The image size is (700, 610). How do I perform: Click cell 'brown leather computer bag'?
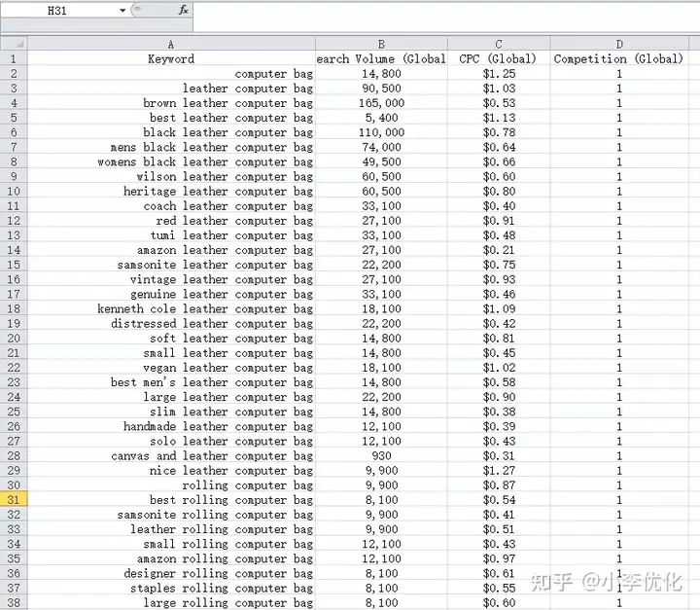[171, 103]
